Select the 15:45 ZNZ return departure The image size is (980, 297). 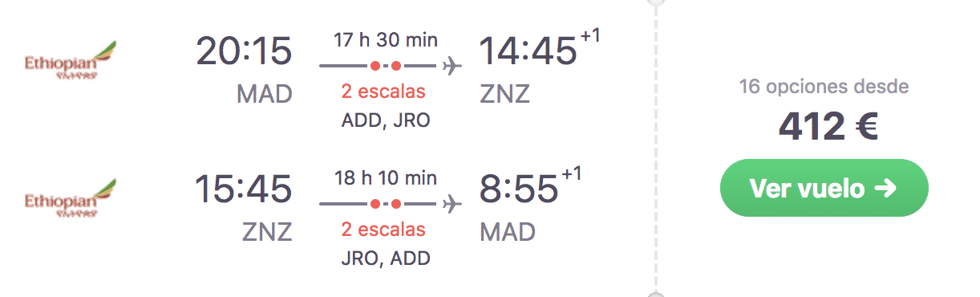pos(244,189)
